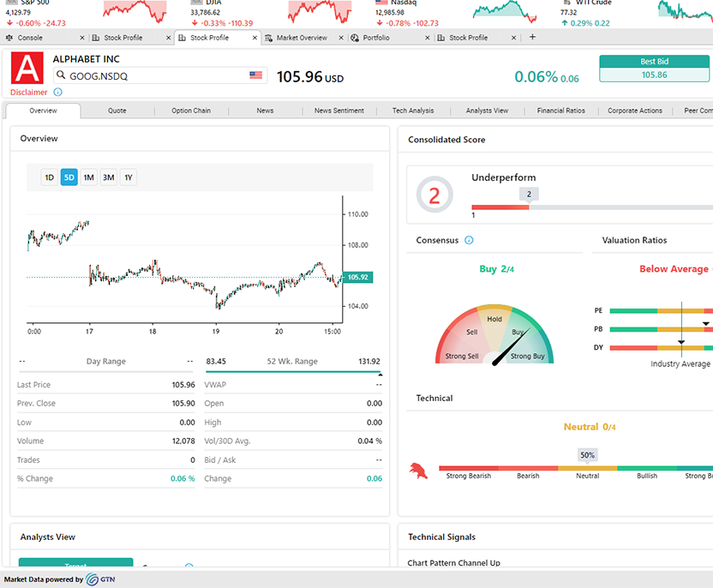Open the info icon beside Disclaimer

(x=57, y=93)
